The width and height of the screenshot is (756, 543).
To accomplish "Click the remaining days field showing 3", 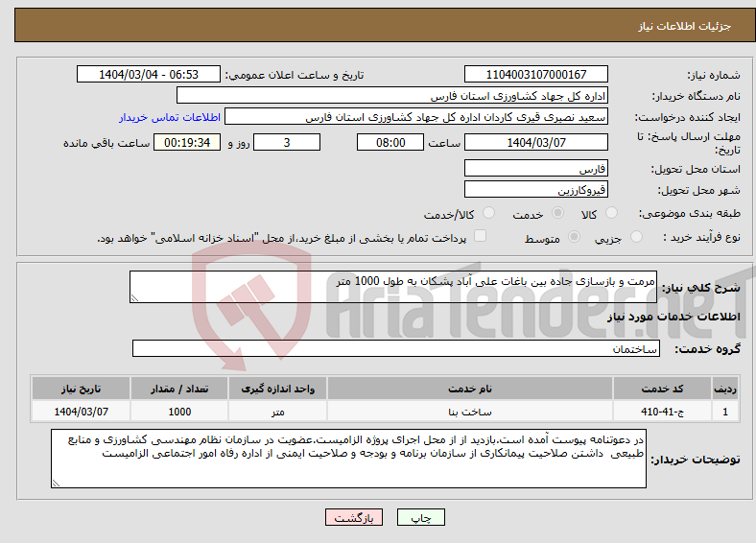I will pos(287,142).
